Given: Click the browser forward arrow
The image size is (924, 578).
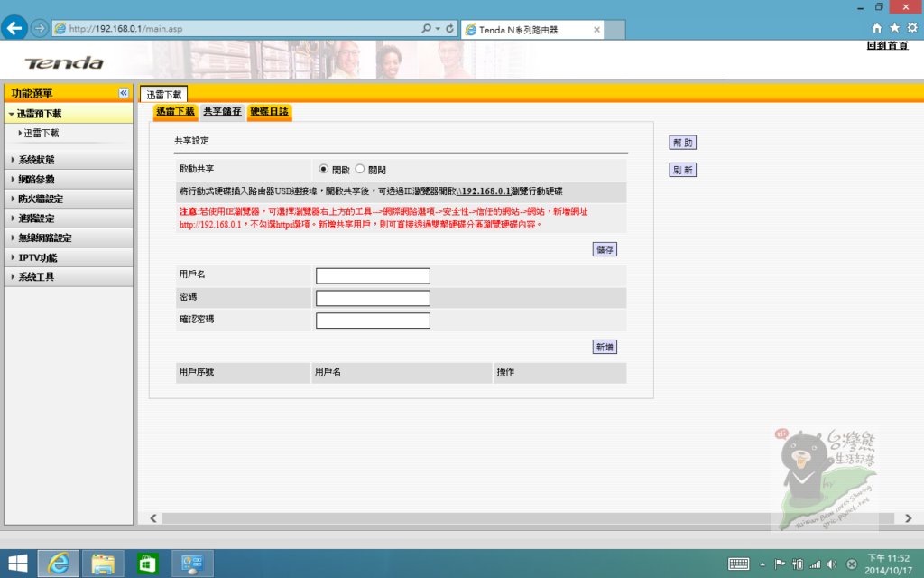Looking at the screenshot, I should point(40,28).
